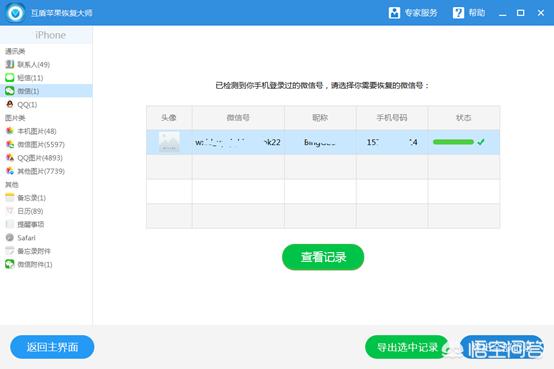Click the iPhone device tab
Image resolution: width=554 pixels, height=369 pixels.
point(46,35)
